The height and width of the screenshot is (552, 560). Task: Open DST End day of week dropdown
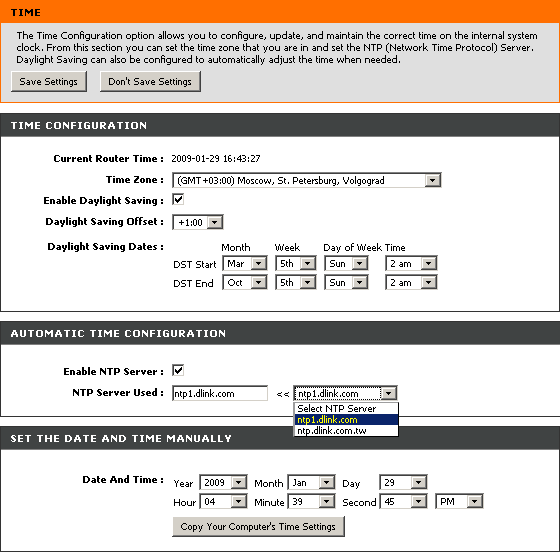pos(346,282)
